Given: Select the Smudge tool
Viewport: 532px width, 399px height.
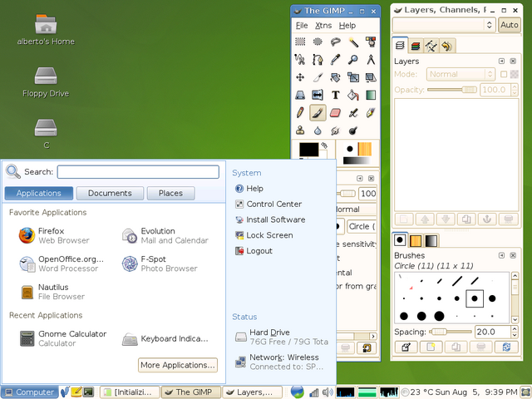Looking at the screenshot, I should point(335,131).
